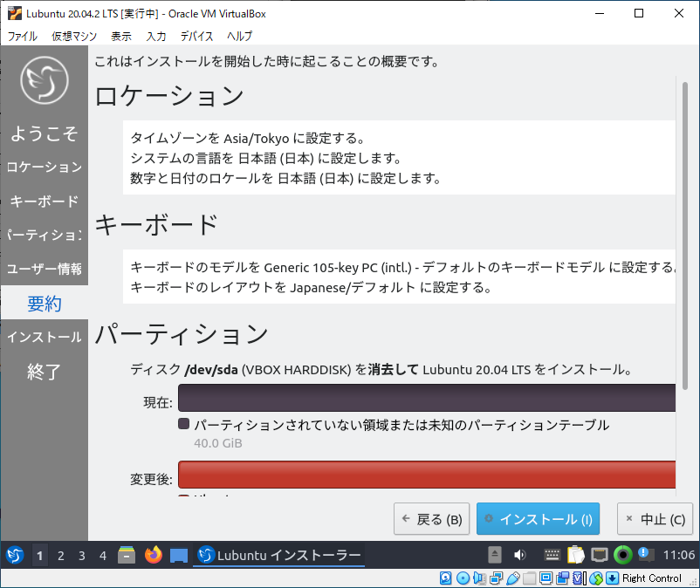Switch to virtual desktop 2
The image size is (700, 588).
coord(61,556)
